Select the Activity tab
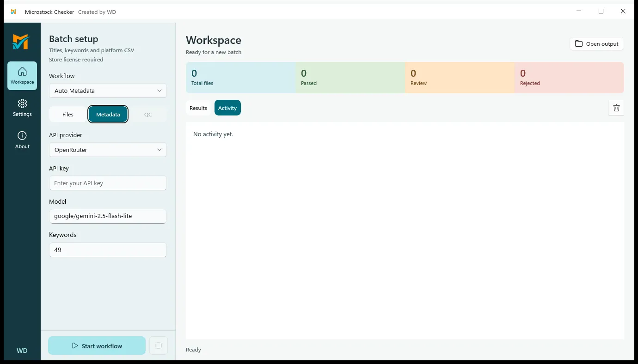The width and height of the screenshot is (638, 364). pyautogui.click(x=227, y=108)
